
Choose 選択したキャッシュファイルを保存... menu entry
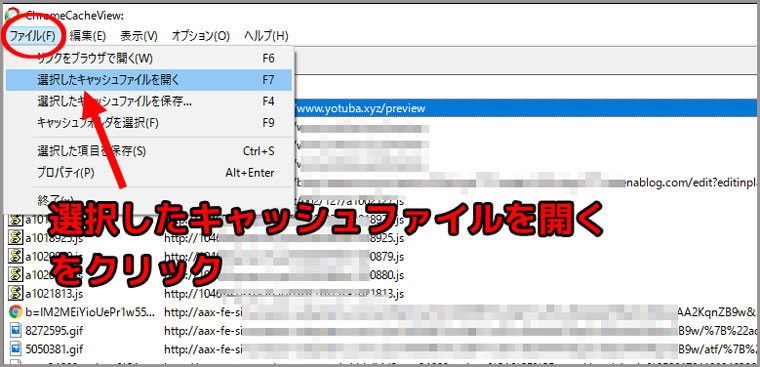click(x=149, y=101)
